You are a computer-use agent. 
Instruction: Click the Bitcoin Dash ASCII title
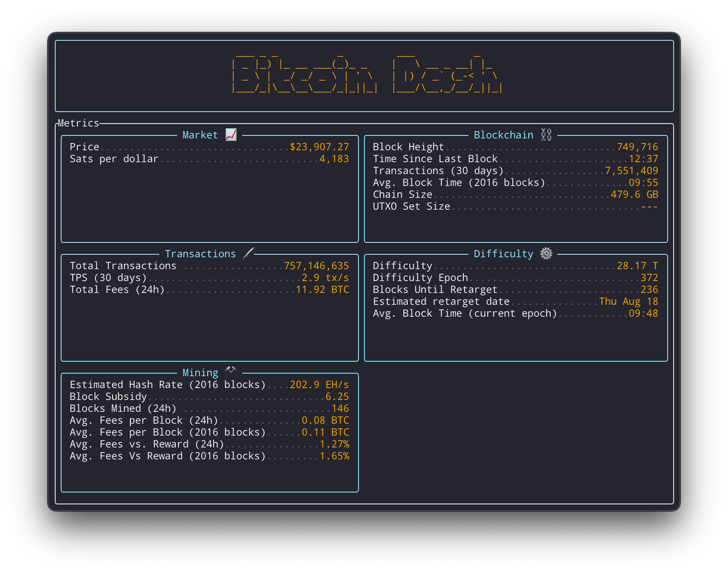point(367,74)
